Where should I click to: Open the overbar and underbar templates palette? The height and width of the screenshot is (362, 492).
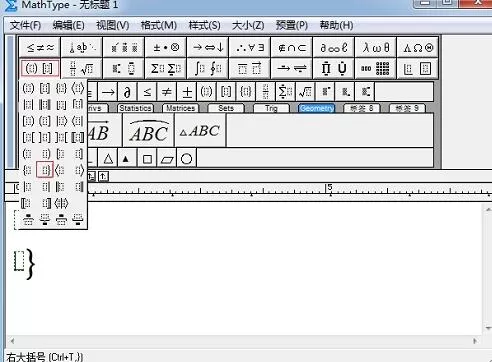pos(250,69)
